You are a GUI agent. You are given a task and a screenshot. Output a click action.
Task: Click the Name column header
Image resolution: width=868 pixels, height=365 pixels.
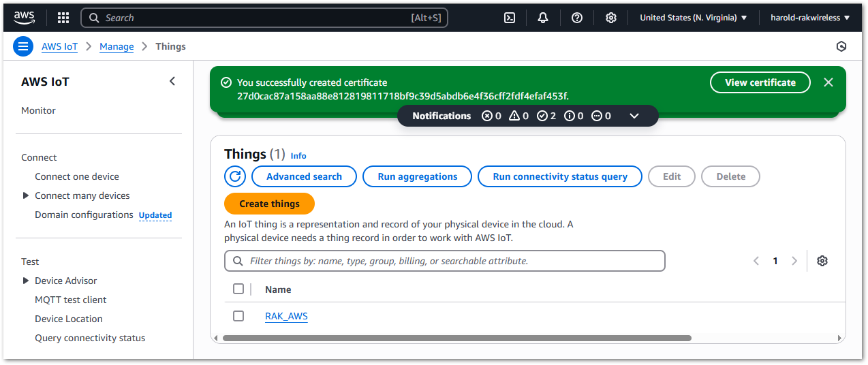tap(278, 289)
